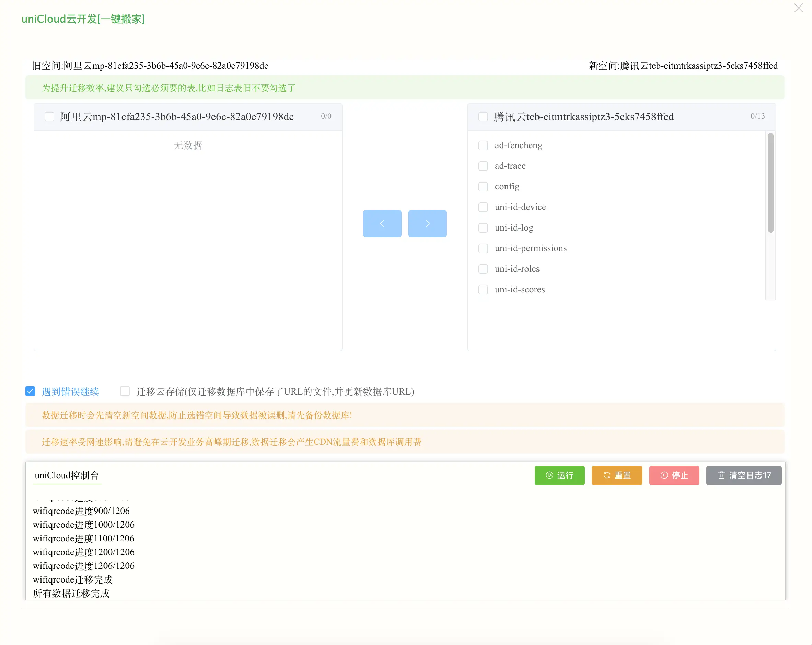Click the ad-trace table label

(x=510, y=166)
